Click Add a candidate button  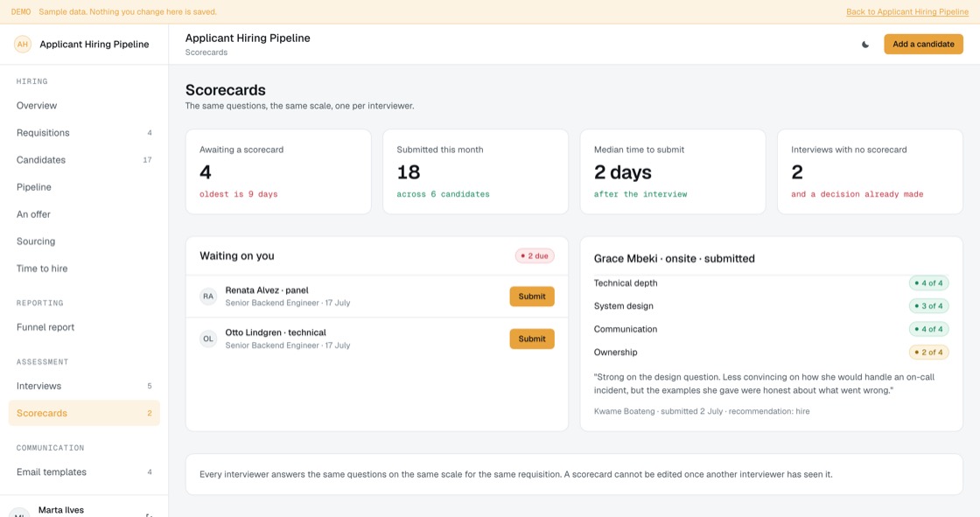(x=923, y=45)
